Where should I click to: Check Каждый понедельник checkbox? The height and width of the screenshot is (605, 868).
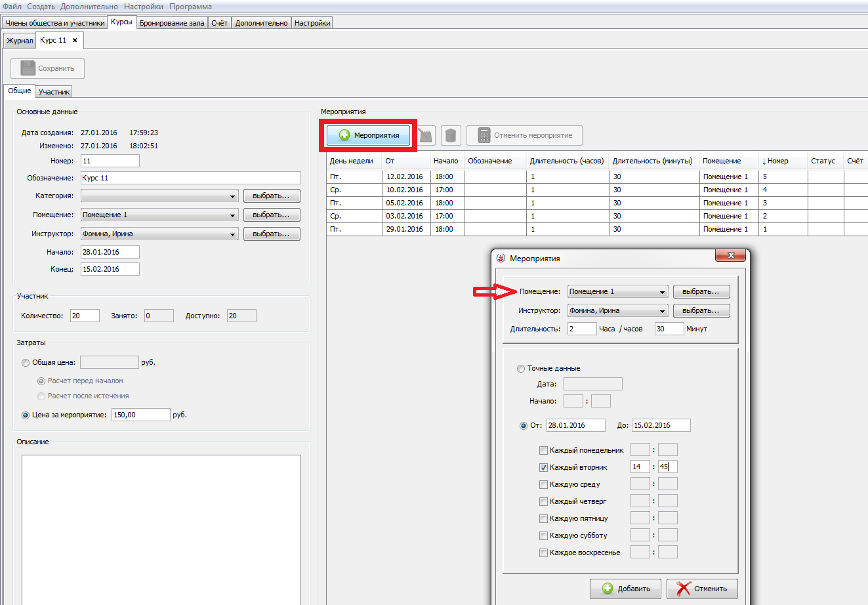click(543, 450)
